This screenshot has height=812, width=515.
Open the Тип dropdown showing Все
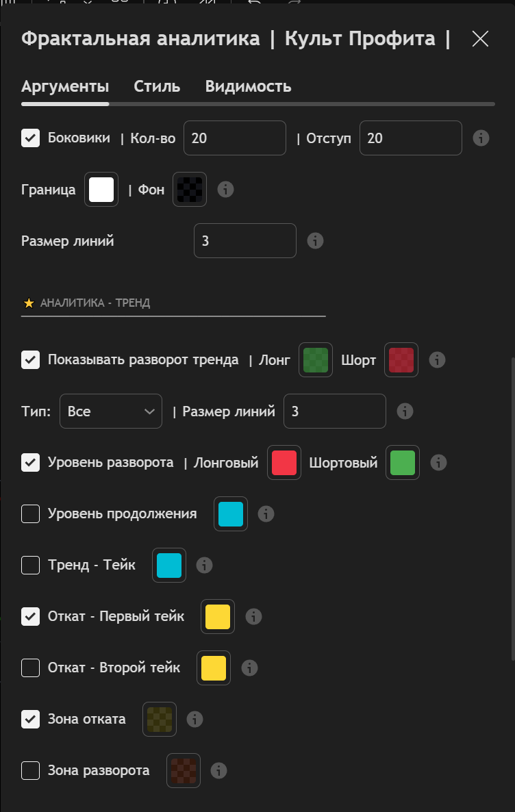pos(111,411)
